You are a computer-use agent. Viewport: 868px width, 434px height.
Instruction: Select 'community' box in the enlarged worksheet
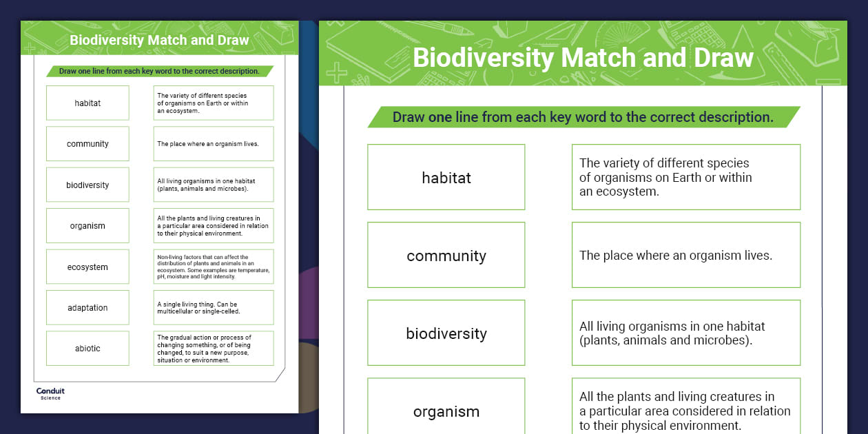(446, 255)
